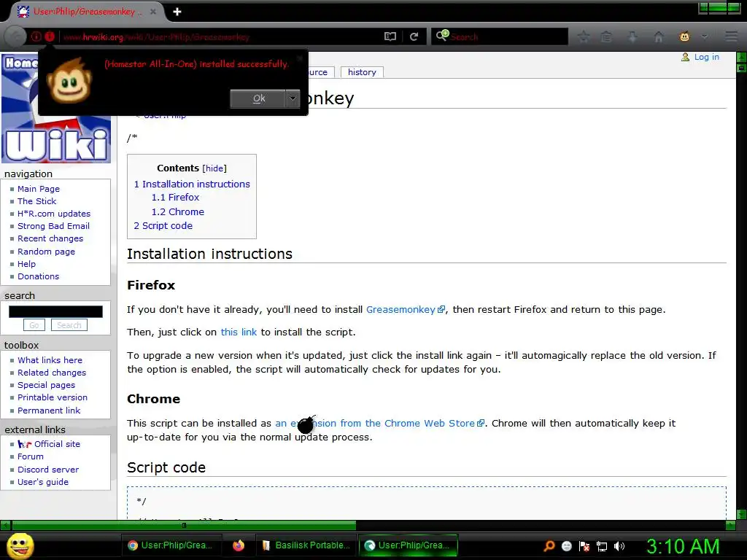Click the URL address field
The height and width of the screenshot is (560, 747).
pyautogui.click(x=220, y=36)
